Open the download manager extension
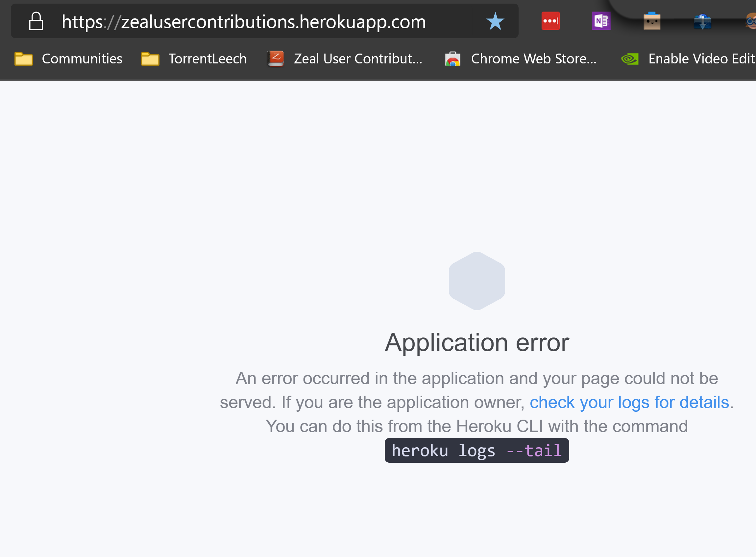The width and height of the screenshot is (756, 557). [702, 21]
